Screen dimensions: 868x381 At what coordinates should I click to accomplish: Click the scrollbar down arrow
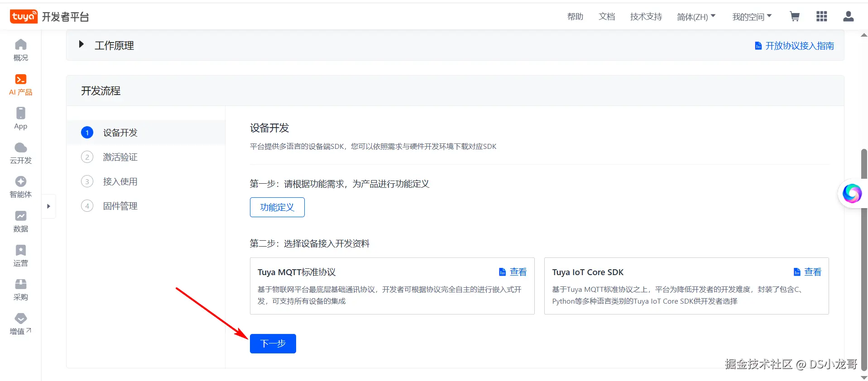click(864, 377)
